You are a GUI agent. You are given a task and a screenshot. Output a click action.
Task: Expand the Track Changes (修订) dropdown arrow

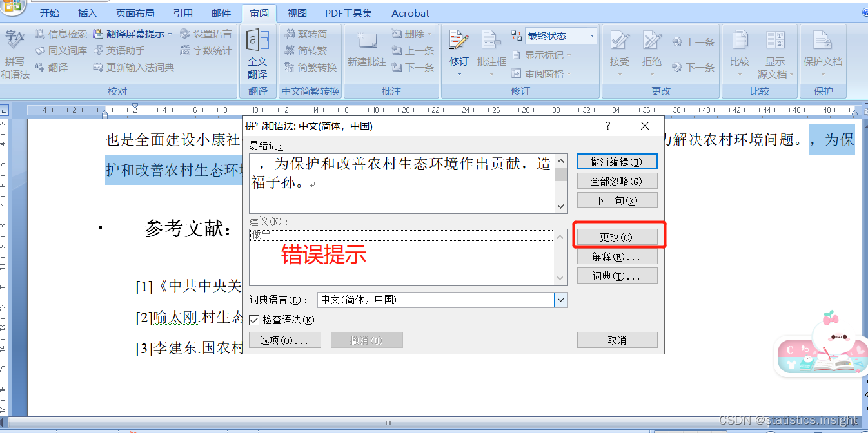(459, 73)
